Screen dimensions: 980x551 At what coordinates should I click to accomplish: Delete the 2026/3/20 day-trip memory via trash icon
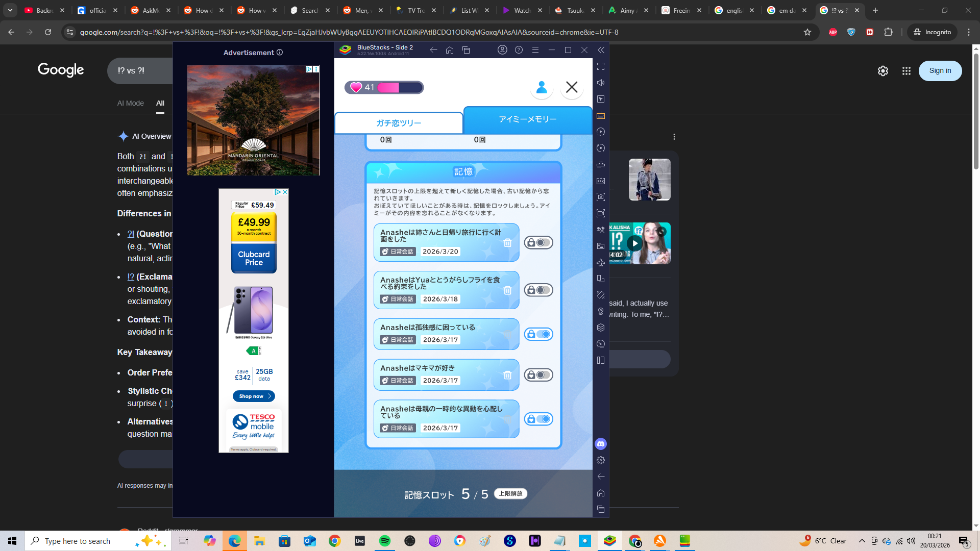507,243
